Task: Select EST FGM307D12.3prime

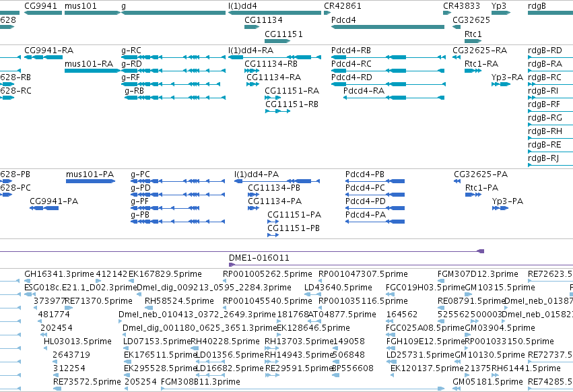Action: (x=441, y=281)
